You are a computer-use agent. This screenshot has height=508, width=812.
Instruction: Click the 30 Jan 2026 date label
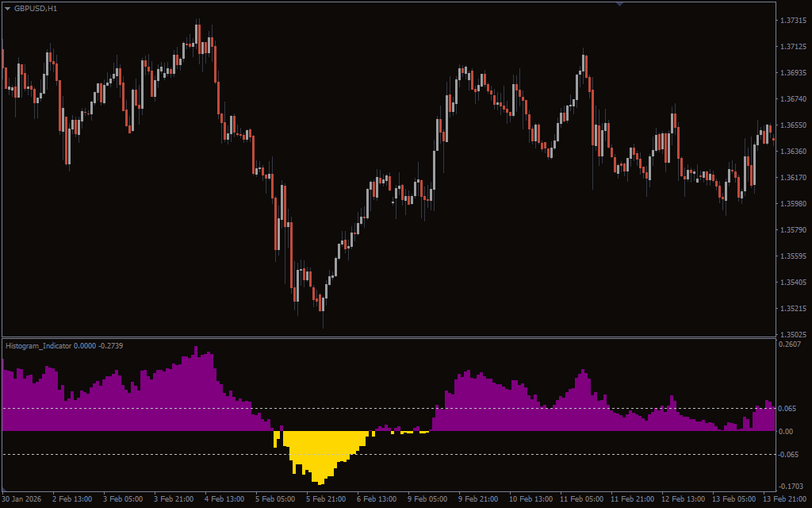[x=22, y=499]
